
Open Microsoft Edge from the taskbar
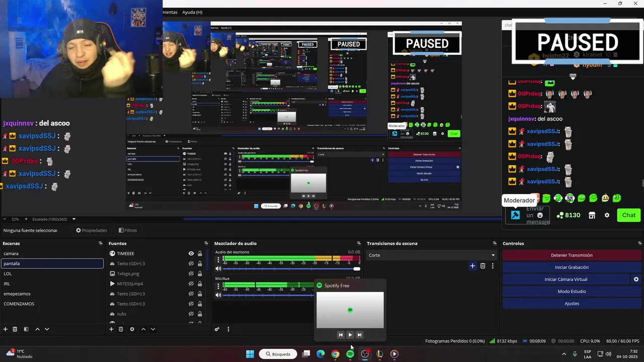click(x=320, y=354)
